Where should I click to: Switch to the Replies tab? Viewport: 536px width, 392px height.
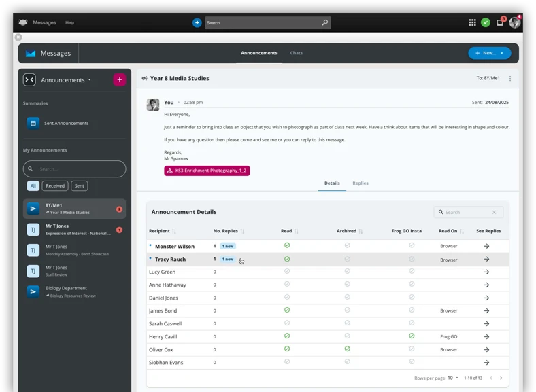(360, 183)
